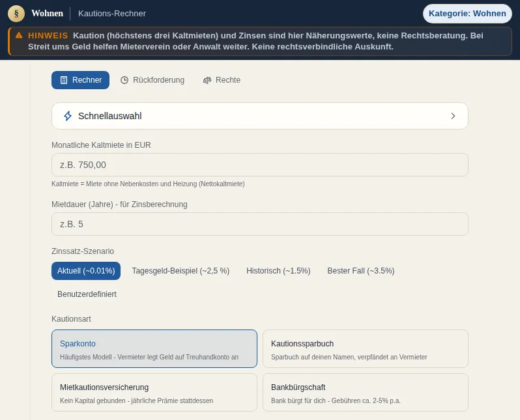Focus the Mietdauer (Jahre) input field

pos(259,224)
